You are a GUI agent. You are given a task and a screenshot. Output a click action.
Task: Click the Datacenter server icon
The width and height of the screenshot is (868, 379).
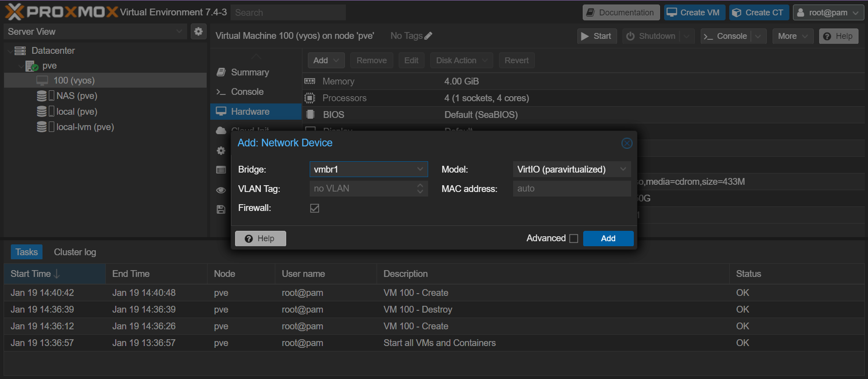(x=20, y=51)
